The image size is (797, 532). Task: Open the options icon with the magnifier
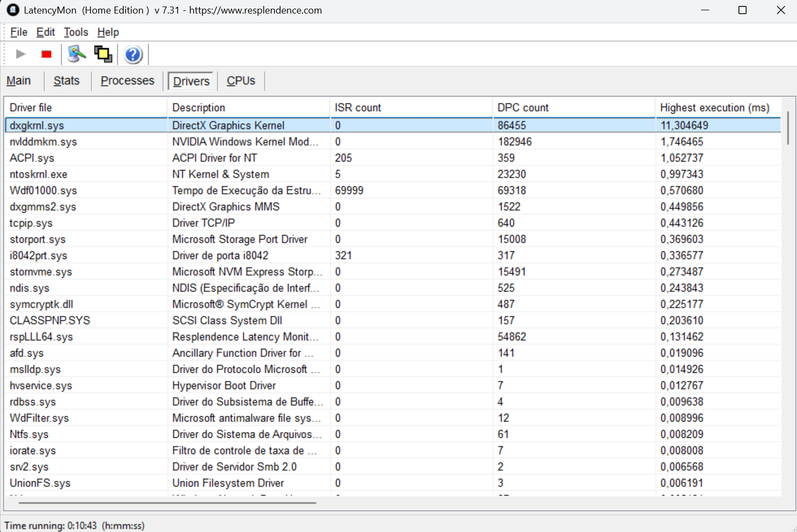[76, 54]
